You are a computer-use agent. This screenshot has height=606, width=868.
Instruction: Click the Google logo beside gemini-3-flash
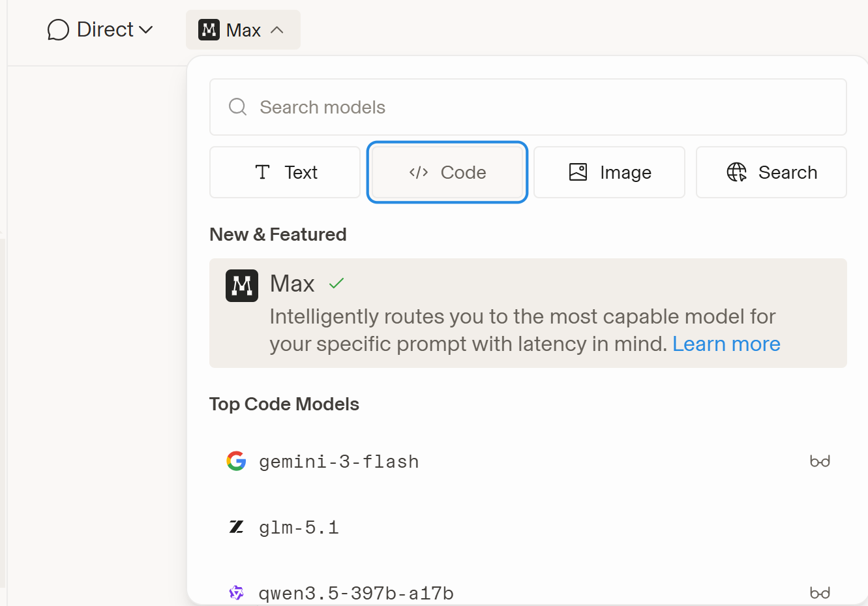236,461
